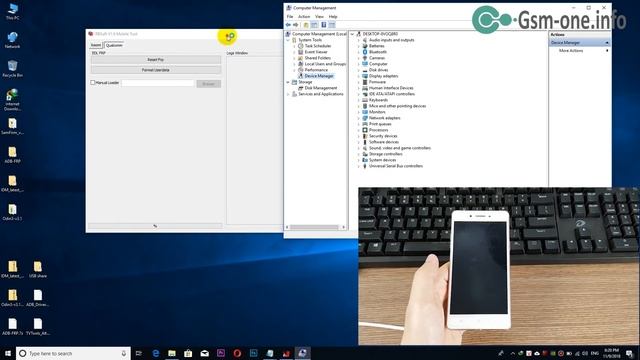
Task: Open the Windows Start menu
Action: click(8, 353)
